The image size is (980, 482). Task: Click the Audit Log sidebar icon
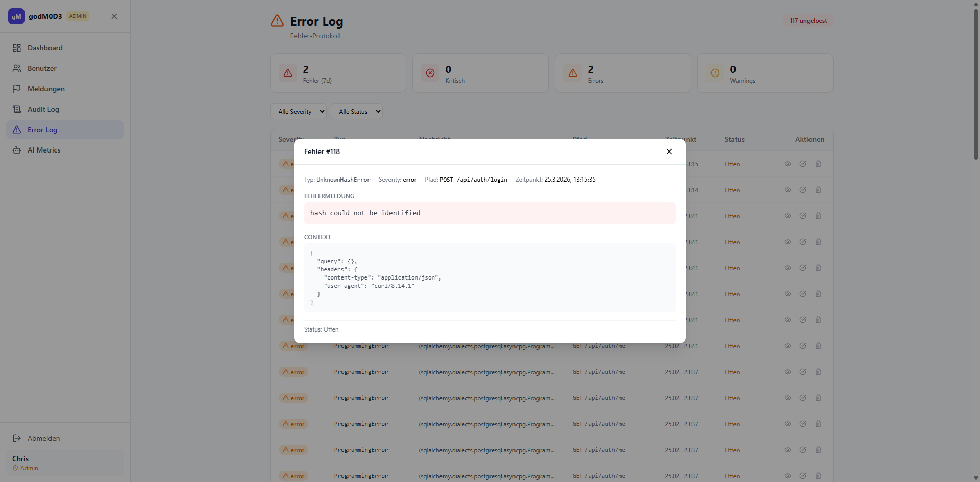(x=17, y=109)
